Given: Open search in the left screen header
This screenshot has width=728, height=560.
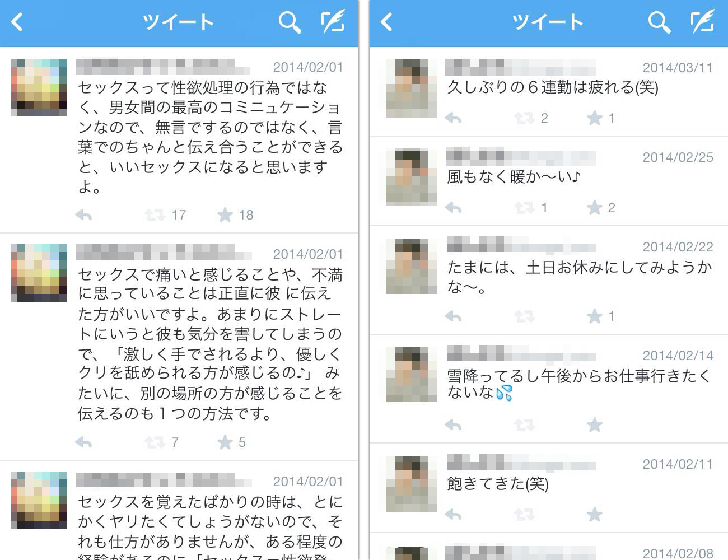Looking at the screenshot, I should [290, 22].
